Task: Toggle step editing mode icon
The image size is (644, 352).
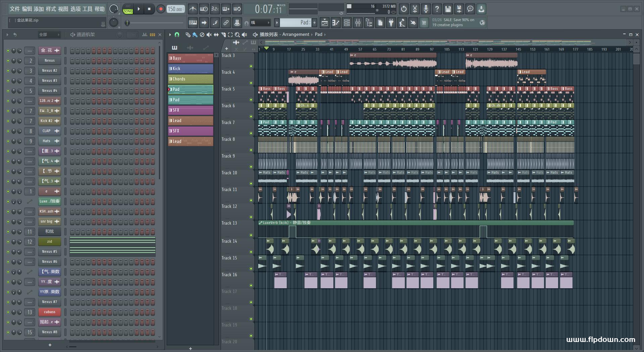Action: point(215,23)
